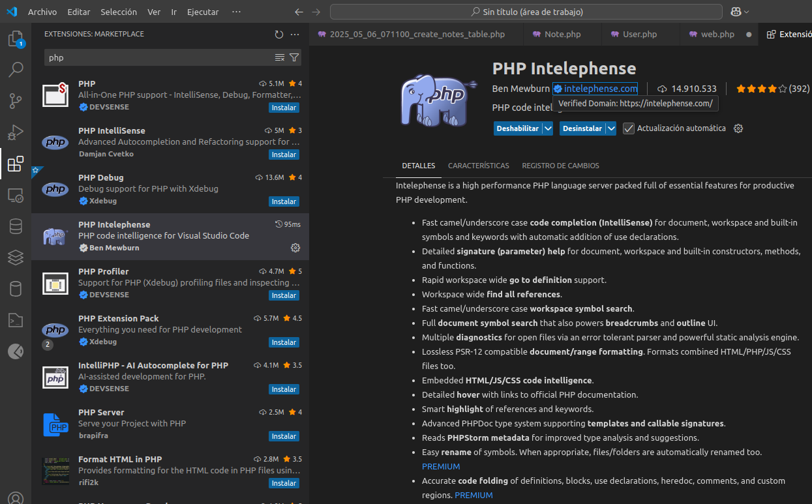Click the Ben Mewburn publisher name in details
This screenshot has height=504, width=812.
click(x=521, y=89)
